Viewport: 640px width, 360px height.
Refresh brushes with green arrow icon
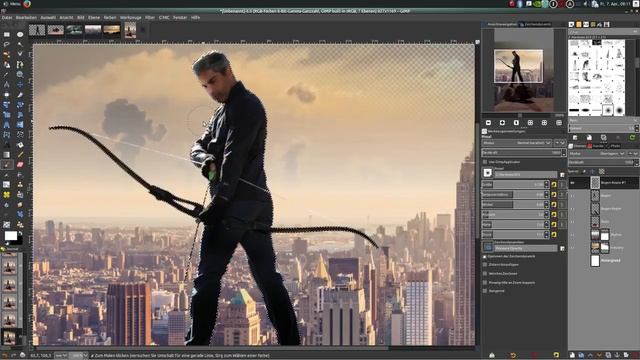pos(632,138)
